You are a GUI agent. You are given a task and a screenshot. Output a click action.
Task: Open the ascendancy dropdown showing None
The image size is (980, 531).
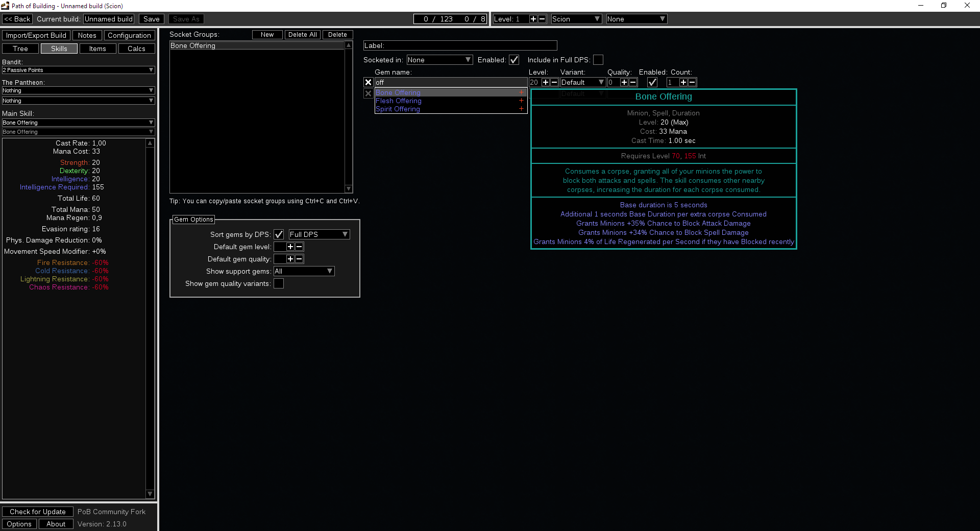(637, 19)
